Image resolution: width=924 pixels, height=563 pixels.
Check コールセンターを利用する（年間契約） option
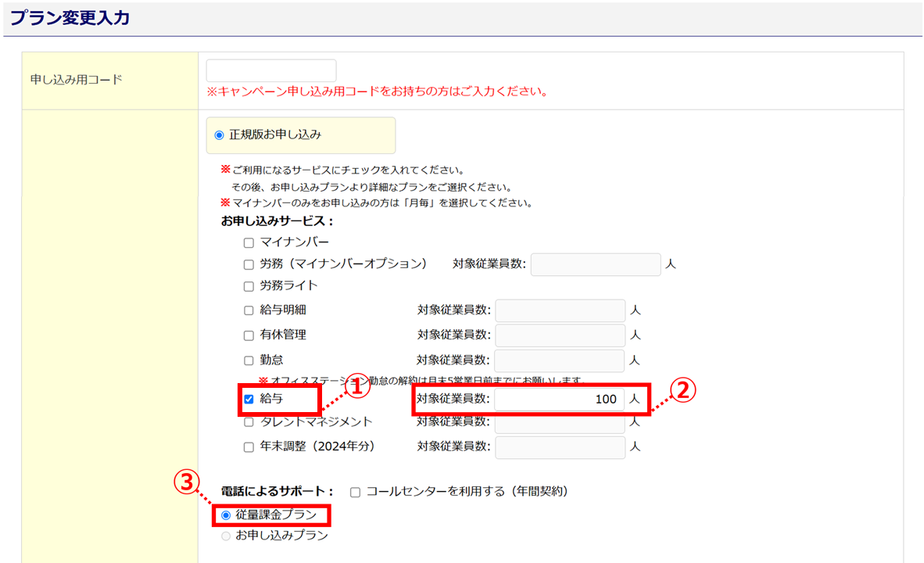pos(356,493)
